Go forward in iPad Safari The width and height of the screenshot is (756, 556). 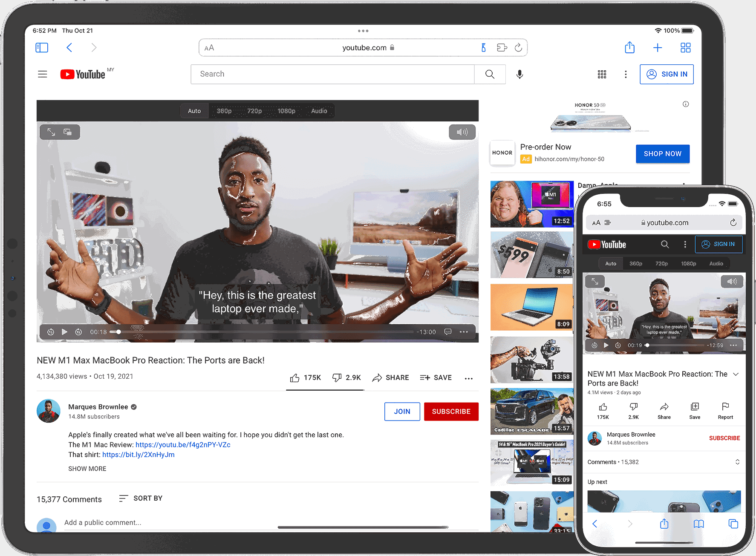click(94, 48)
